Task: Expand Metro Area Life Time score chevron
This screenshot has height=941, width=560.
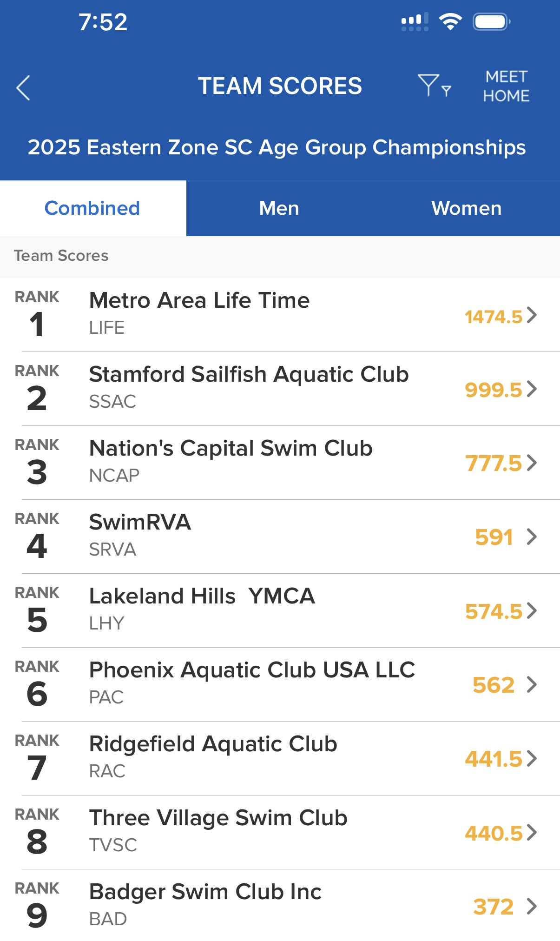Action: 532,315
